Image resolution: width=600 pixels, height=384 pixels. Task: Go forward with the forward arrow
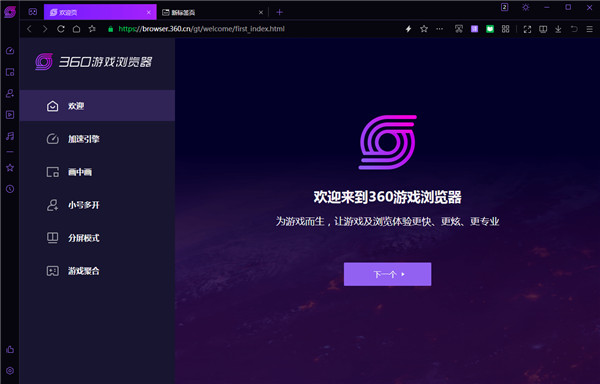coord(45,29)
